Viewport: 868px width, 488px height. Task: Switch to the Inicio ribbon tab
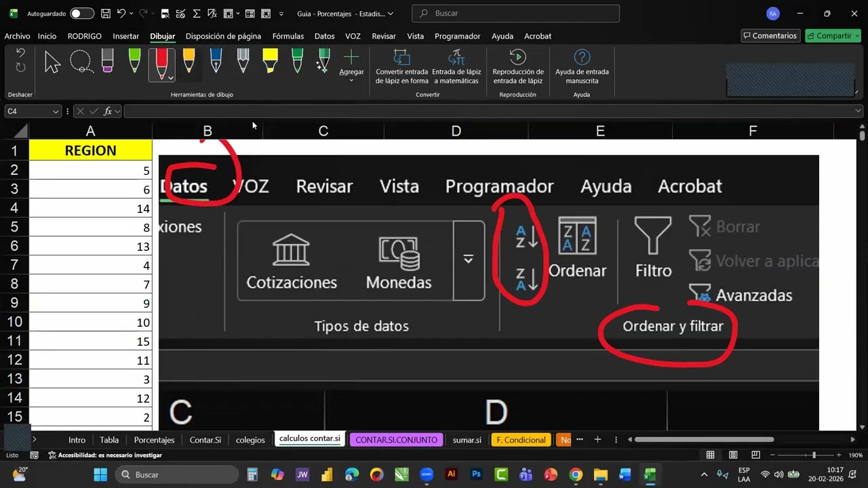point(47,36)
